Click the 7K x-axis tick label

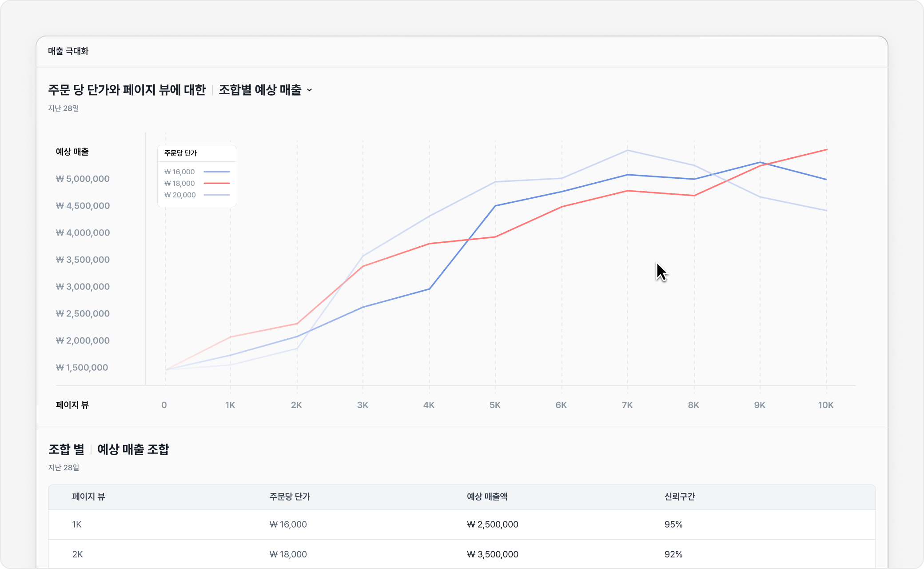(x=627, y=405)
